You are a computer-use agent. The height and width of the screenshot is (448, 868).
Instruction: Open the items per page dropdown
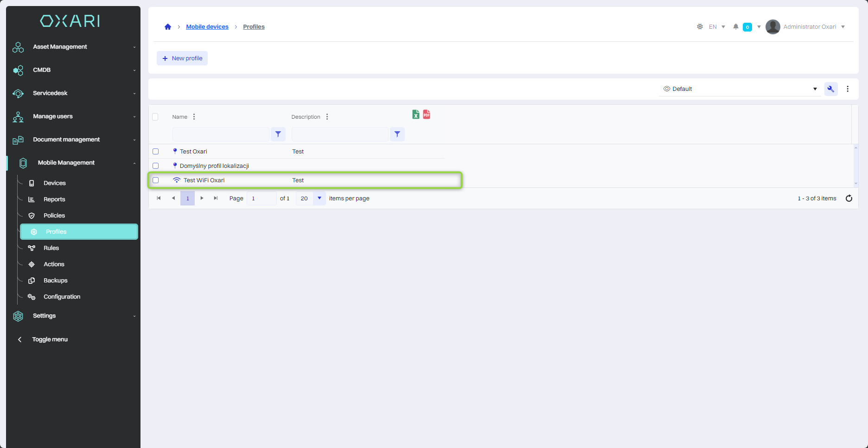pos(319,198)
